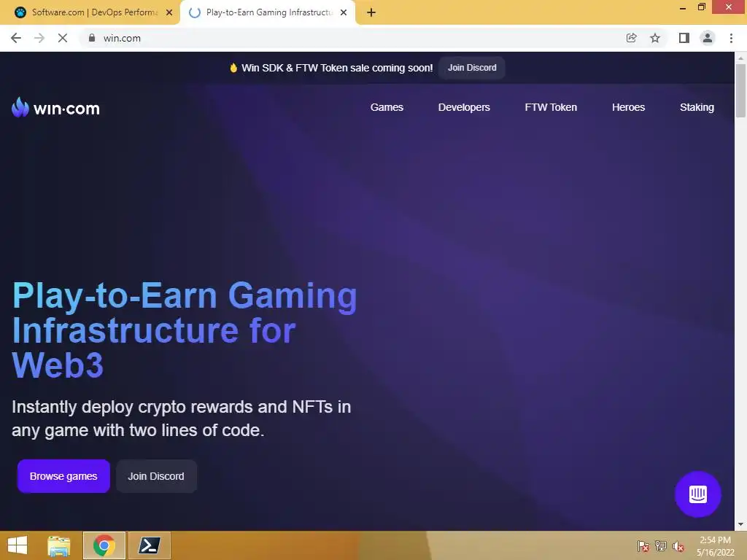Open the FTW Token nav item
The height and width of the screenshot is (560, 747).
(551, 107)
